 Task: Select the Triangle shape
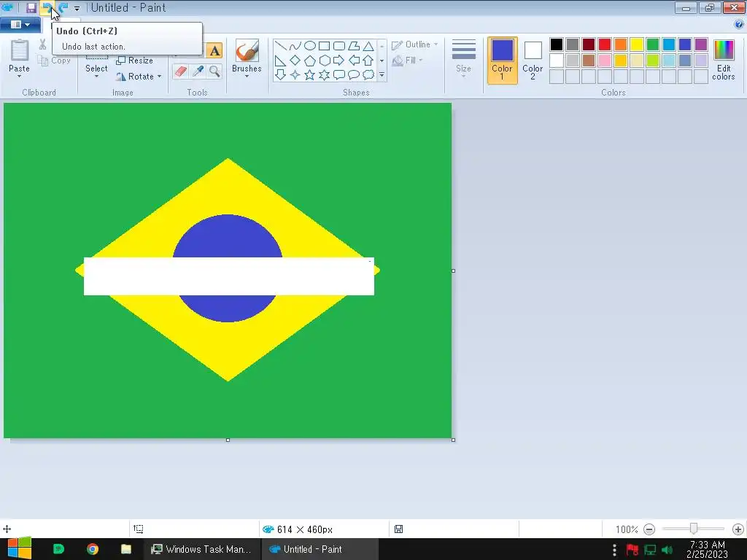pos(368,46)
